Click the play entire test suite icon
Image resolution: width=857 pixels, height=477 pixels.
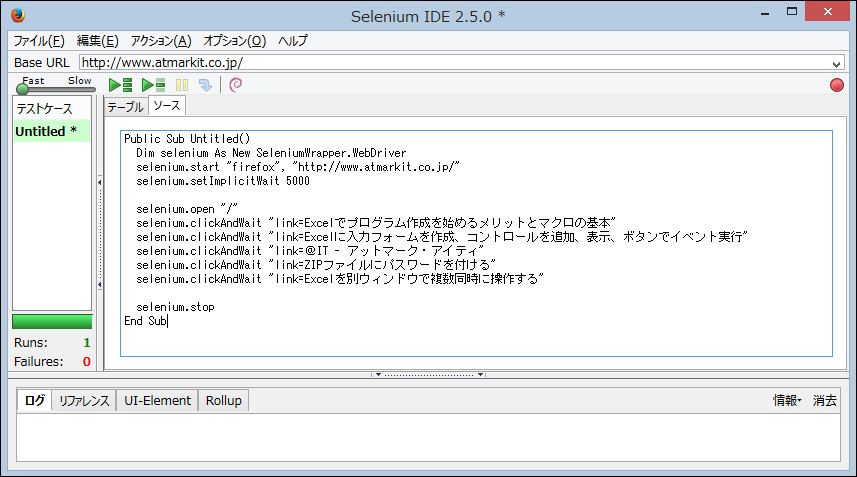coord(120,86)
